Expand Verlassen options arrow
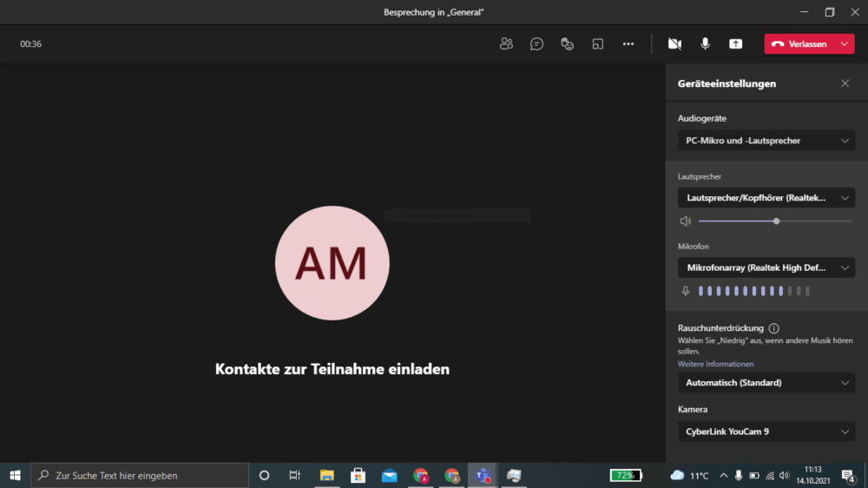Image resolution: width=868 pixels, height=488 pixels. click(x=845, y=43)
